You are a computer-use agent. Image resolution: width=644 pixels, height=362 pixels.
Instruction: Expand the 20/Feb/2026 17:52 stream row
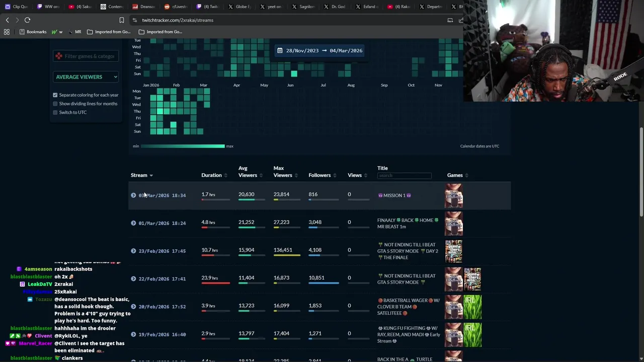click(133, 306)
